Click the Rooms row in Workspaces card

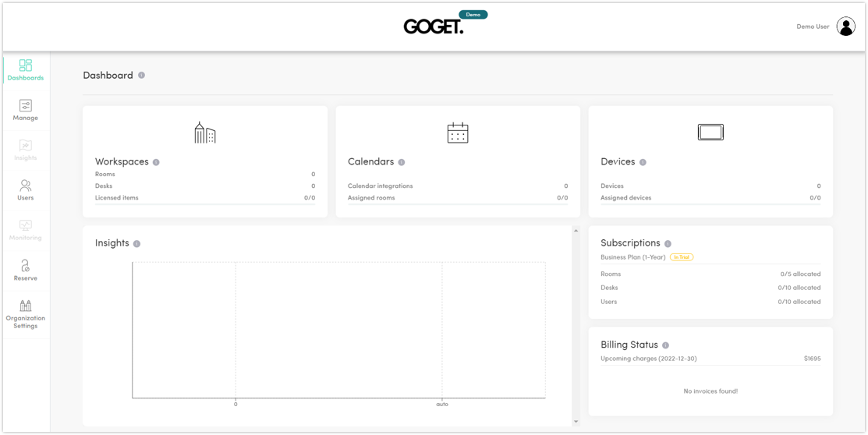coord(205,175)
